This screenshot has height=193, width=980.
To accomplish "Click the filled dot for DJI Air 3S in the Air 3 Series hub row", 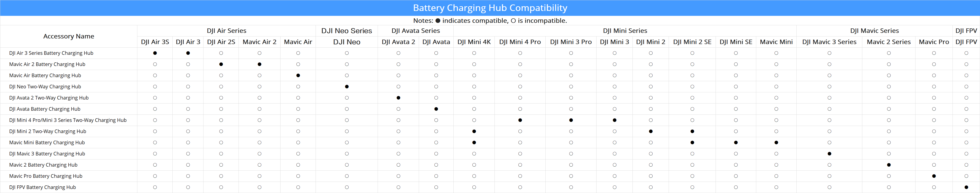I will pyautogui.click(x=155, y=53).
